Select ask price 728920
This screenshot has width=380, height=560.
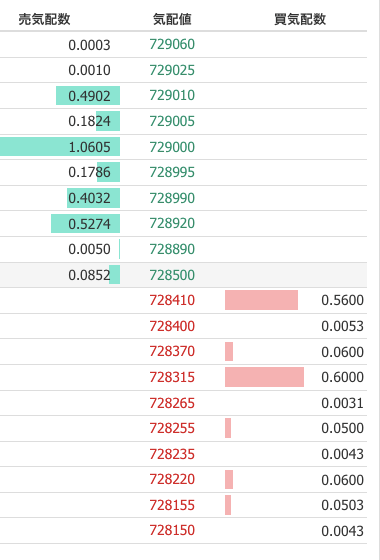pyautogui.click(x=172, y=224)
